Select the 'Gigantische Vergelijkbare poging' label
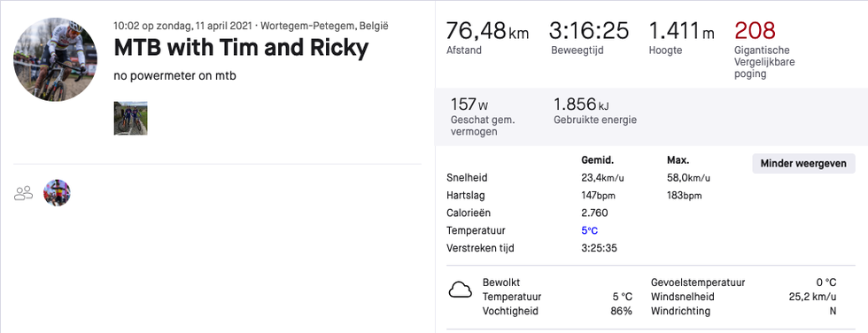 click(x=764, y=62)
